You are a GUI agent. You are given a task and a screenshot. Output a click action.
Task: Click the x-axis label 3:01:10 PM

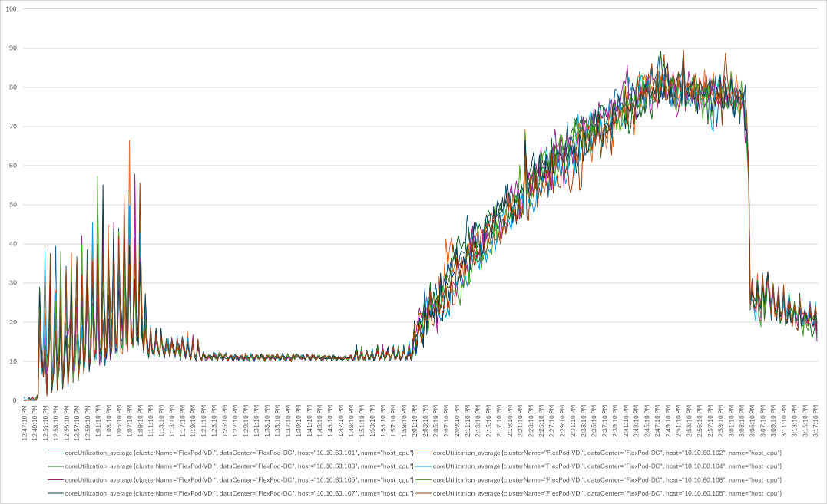point(732,423)
